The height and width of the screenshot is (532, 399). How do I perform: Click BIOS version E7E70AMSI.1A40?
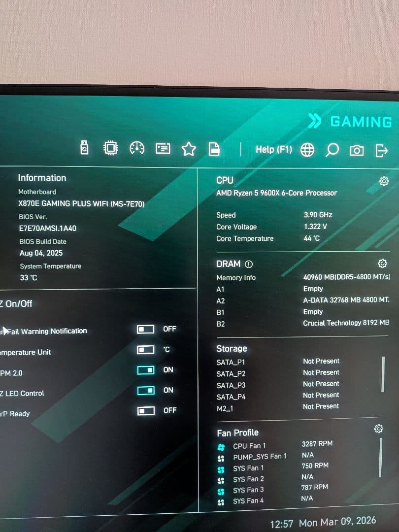coord(47,229)
